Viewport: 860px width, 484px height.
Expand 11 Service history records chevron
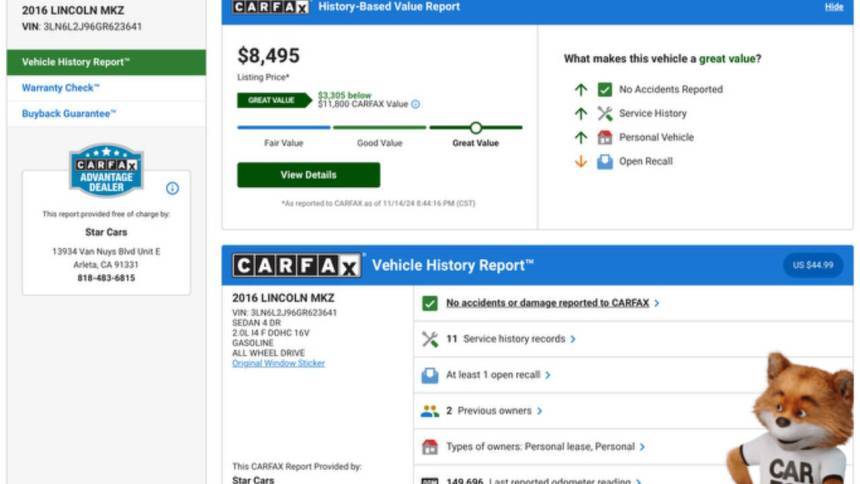point(573,339)
